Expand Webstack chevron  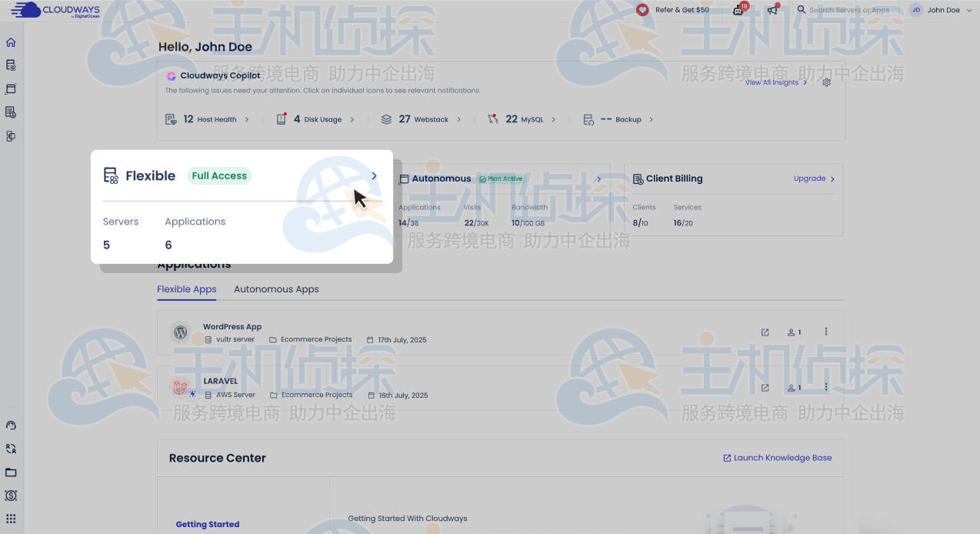[459, 119]
